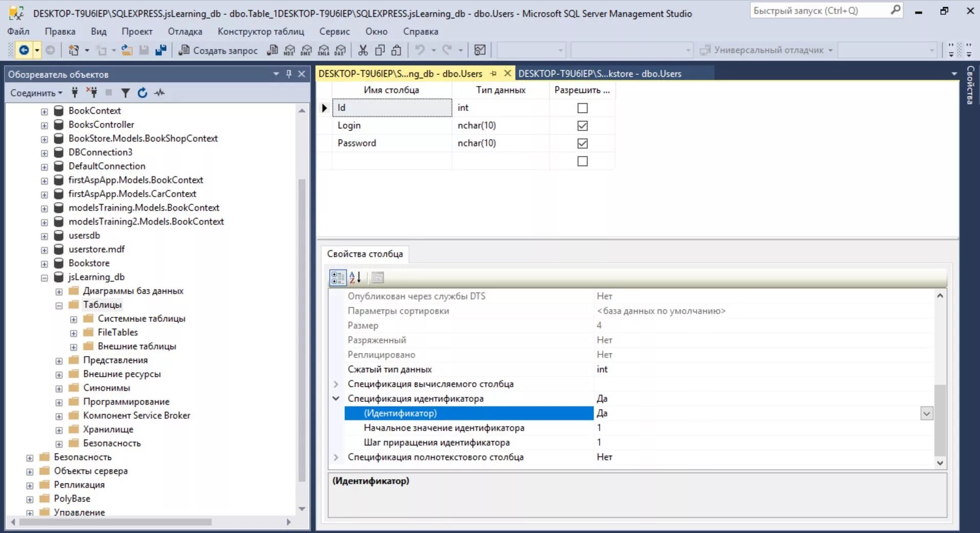Click the Quick Launch search magnifier
The image size is (980, 533).
tap(895, 10)
